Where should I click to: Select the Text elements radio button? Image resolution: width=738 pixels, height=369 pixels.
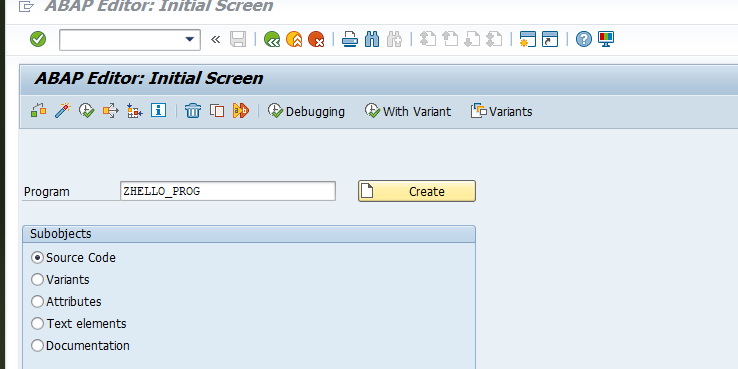37,323
